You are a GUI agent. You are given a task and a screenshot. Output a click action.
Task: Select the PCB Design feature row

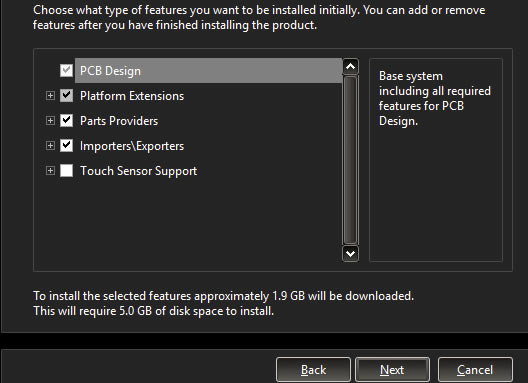[208, 71]
